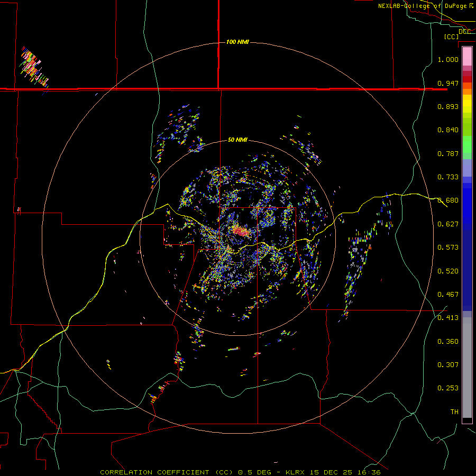Screen dimensions: 476x476
Task: Click the [CC] legend title
Action: [451, 36]
